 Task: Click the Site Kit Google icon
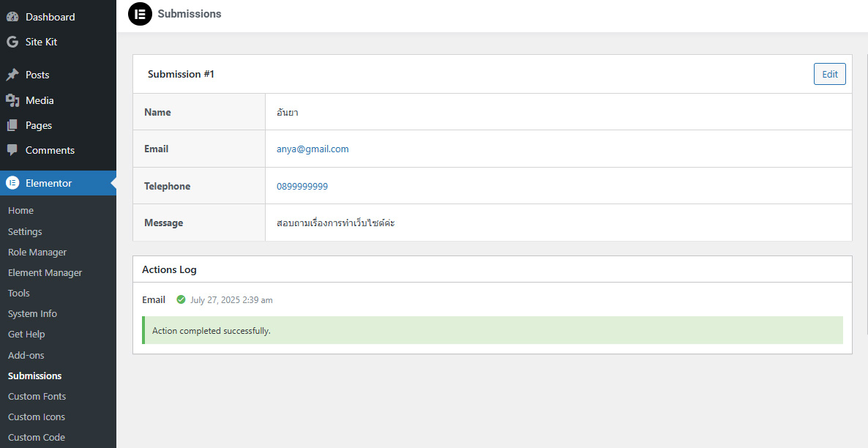(12, 42)
